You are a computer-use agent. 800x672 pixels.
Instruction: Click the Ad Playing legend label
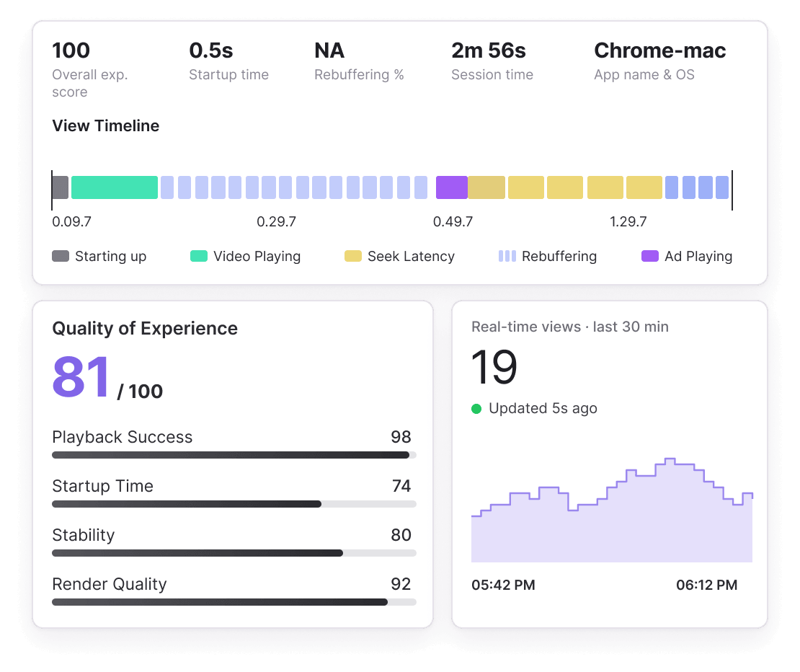pyautogui.click(x=698, y=256)
